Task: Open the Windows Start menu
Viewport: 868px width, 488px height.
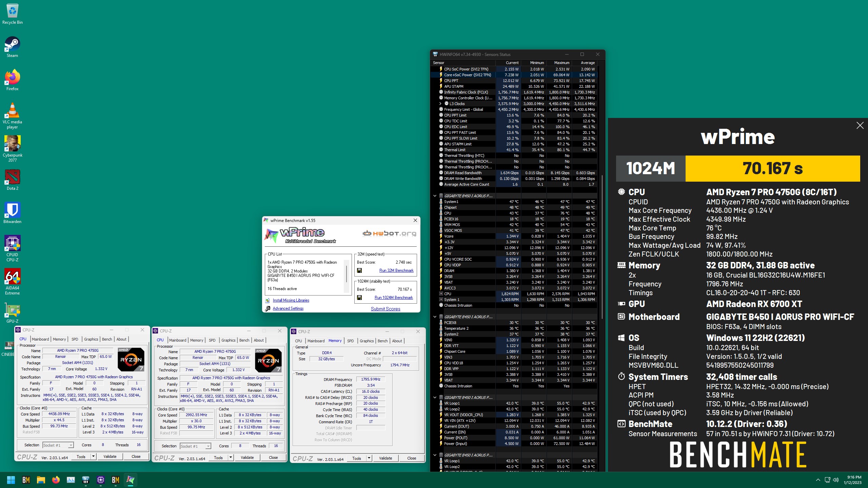Action: coord(11,480)
